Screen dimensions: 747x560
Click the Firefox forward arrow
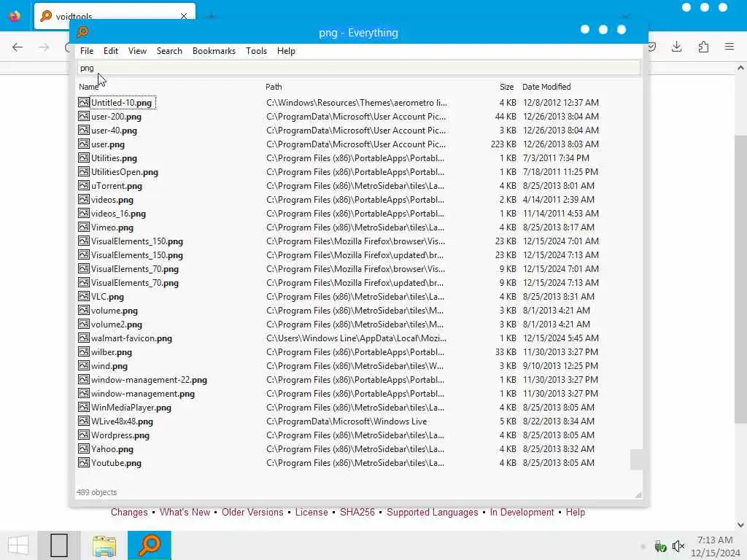pos(44,47)
